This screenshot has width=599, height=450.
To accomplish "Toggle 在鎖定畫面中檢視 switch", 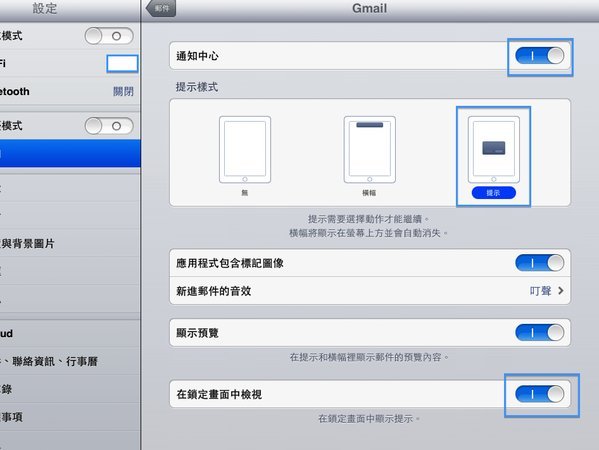I will [540, 394].
